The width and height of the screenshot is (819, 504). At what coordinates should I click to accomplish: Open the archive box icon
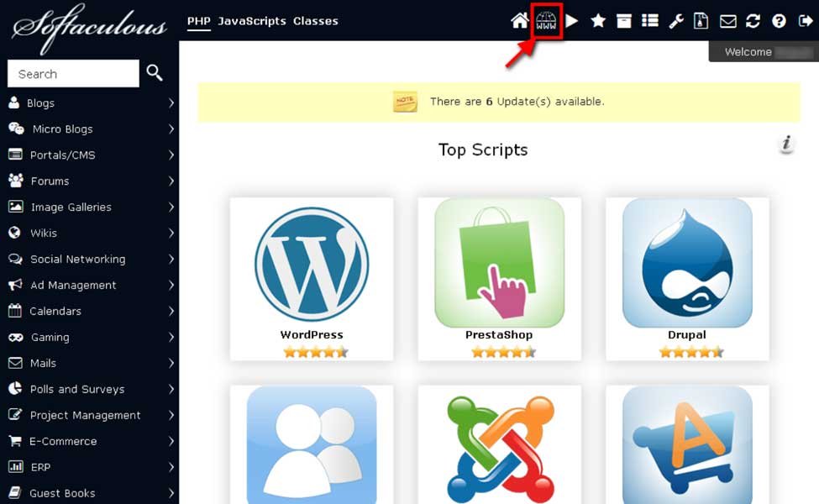623,21
